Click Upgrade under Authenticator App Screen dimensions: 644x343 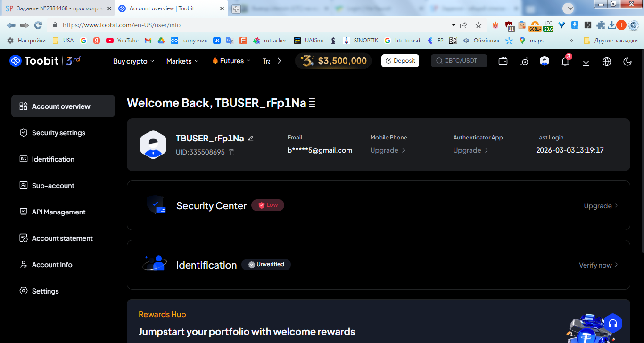click(471, 150)
